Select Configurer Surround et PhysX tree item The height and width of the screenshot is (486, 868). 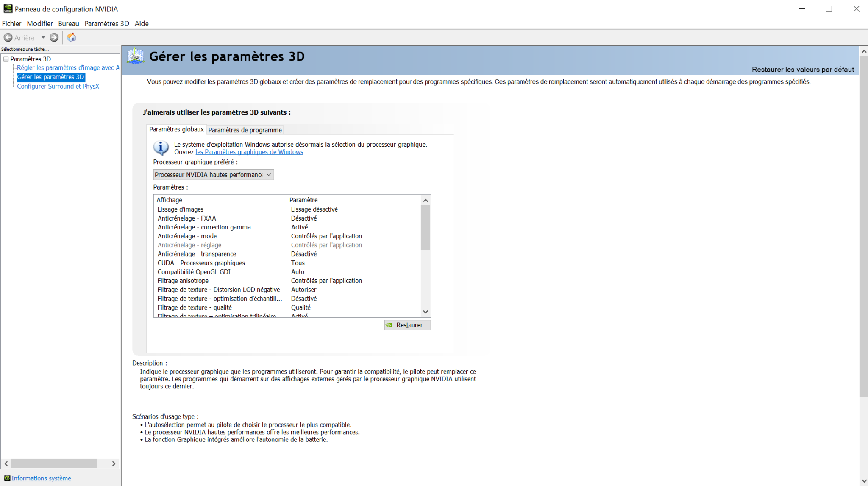[58, 87]
